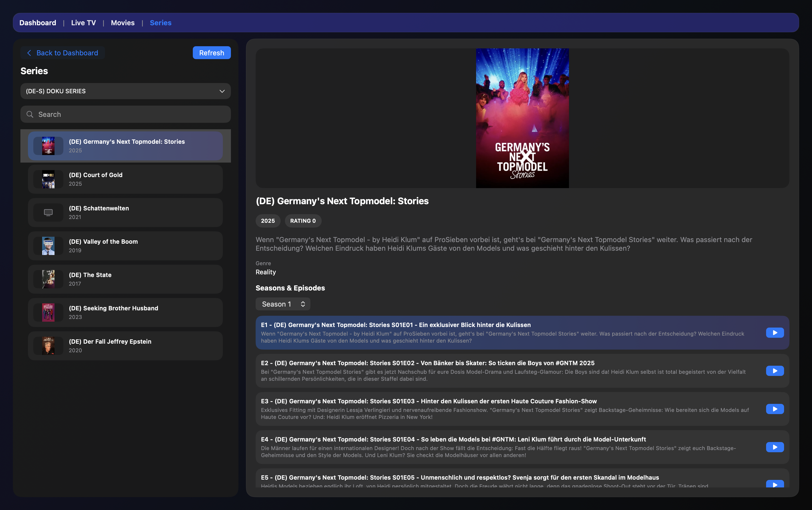Select the Series tab
The image size is (812, 510).
[x=161, y=23]
